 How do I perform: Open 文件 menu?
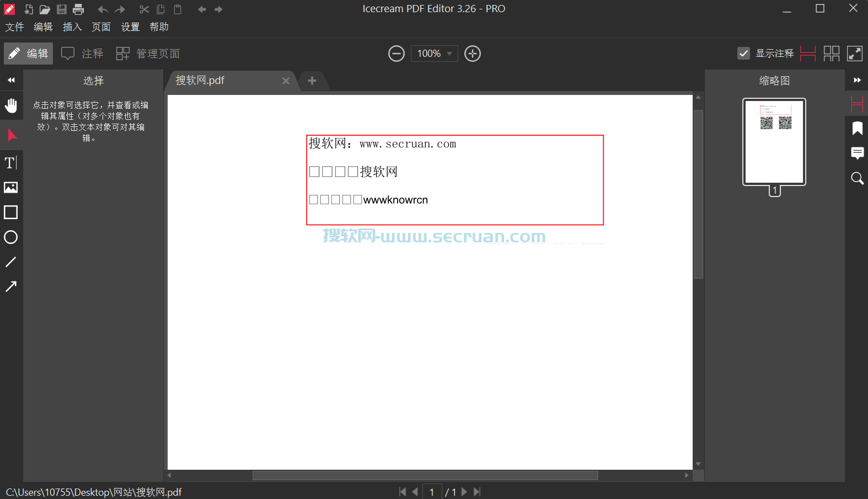pos(14,27)
